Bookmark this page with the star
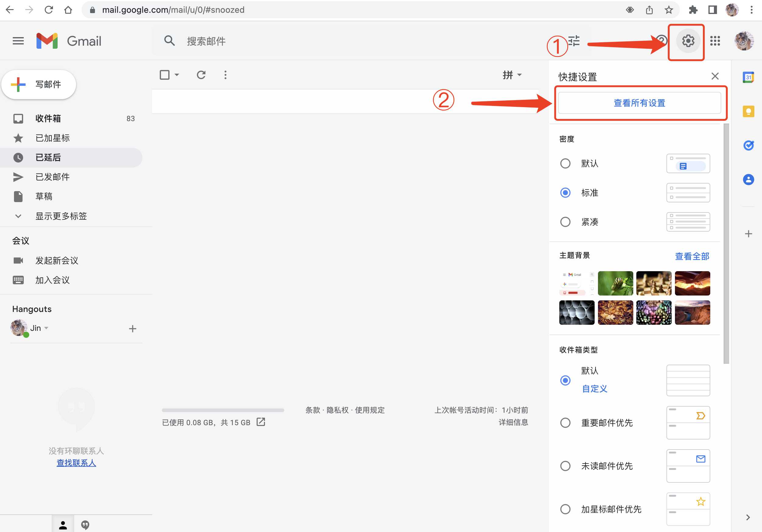The image size is (762, 532). point(669,10)
